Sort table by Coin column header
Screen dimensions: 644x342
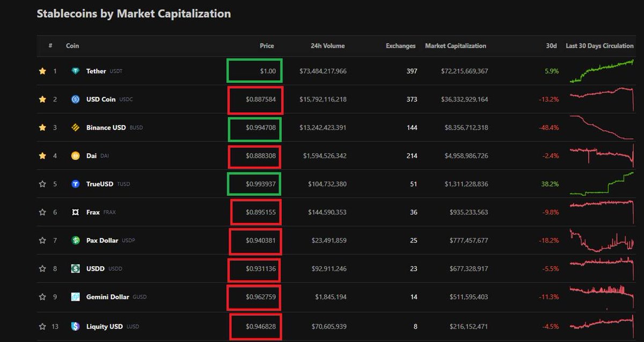pyautogui.click(x=72, y=46)
